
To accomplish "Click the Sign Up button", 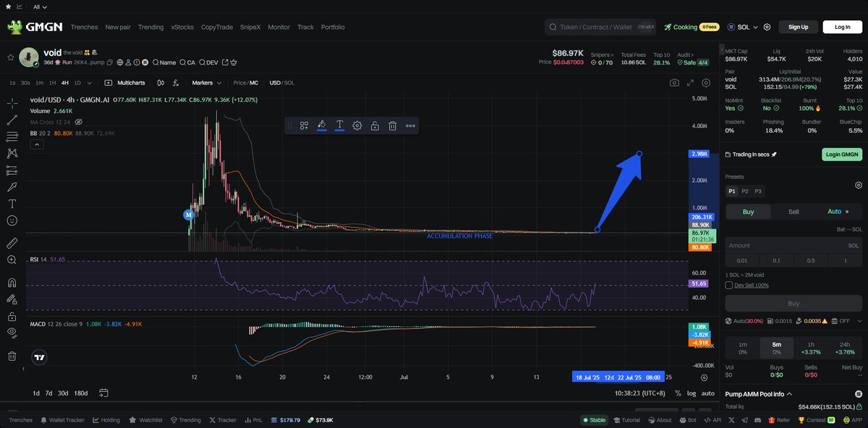I will [798, 27].
